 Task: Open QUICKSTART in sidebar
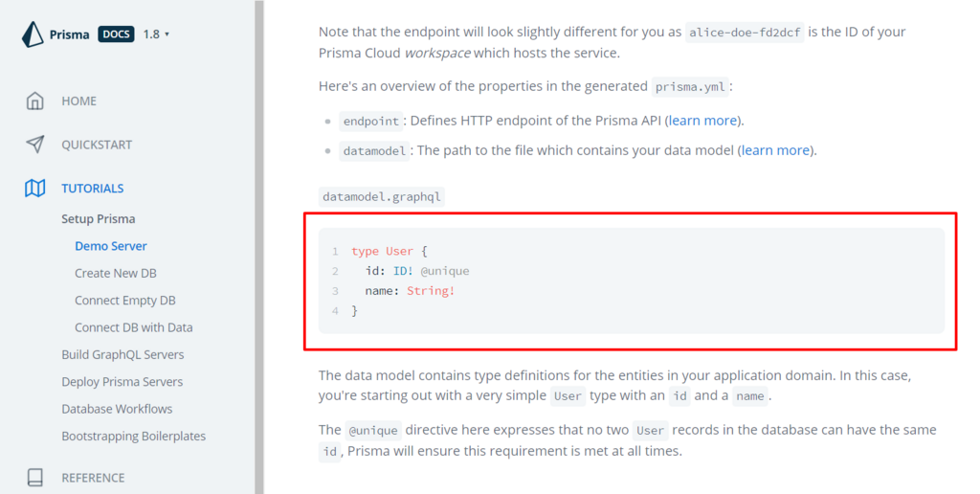point(97,145)
